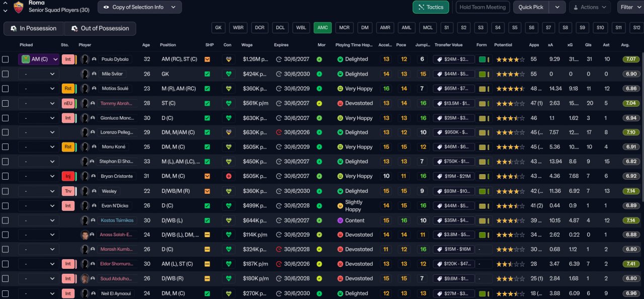
Task: Click the nEU status badge on Tammy Abraham's row
Action: pos(68,103)
